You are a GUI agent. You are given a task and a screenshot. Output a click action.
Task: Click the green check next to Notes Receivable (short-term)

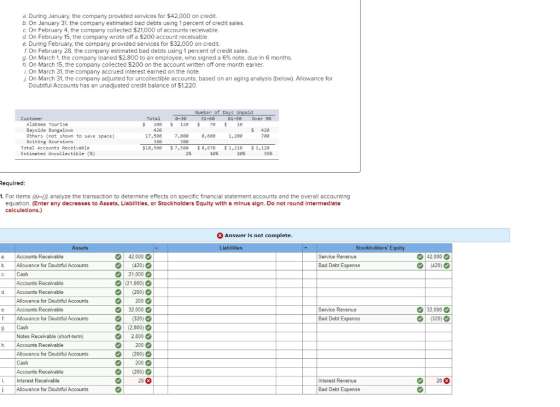pyautogui.click(x=118, y=336)
